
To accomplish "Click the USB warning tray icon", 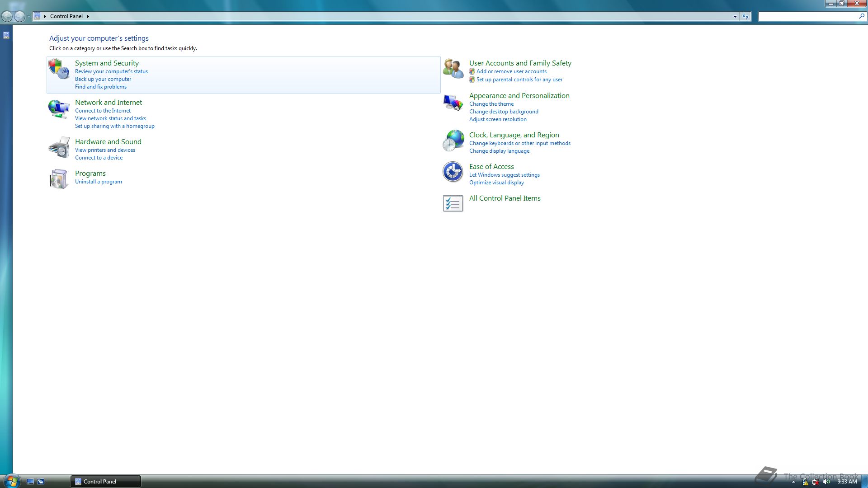I will 805,482.
